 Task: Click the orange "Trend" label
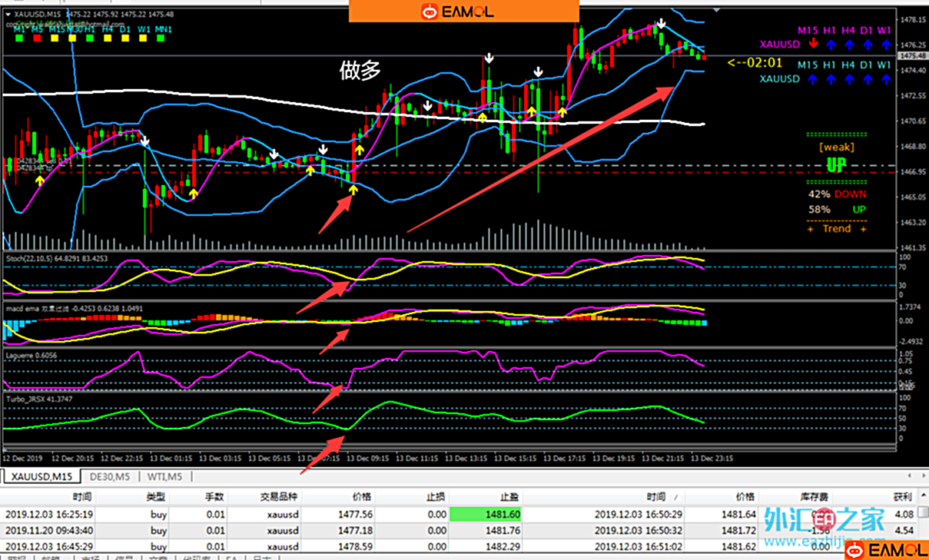[837, 228]
